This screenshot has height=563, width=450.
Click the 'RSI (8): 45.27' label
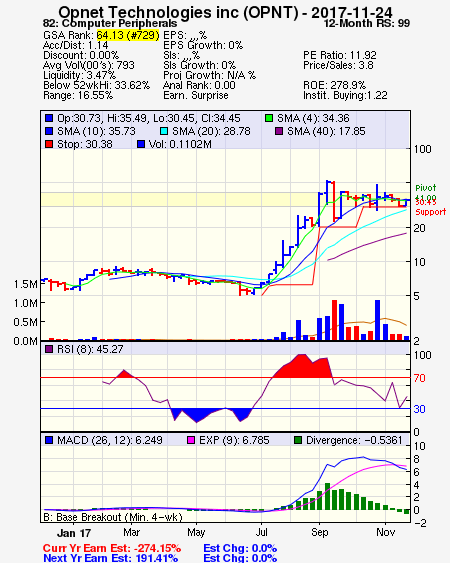(90, 349)
